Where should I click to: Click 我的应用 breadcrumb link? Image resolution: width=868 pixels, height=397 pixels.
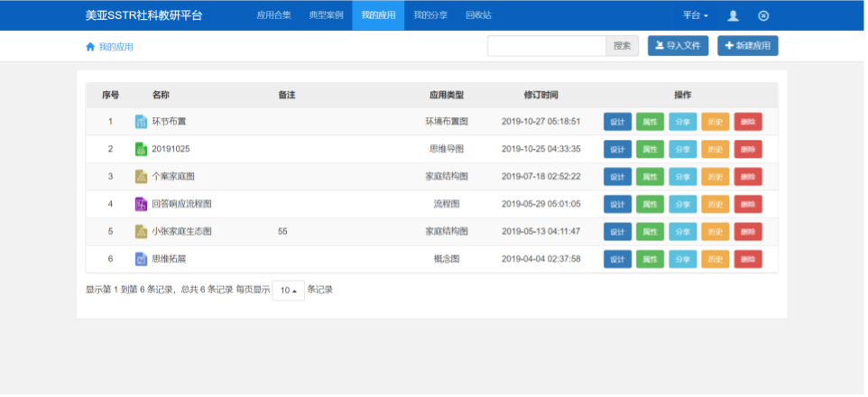point(115,47)
